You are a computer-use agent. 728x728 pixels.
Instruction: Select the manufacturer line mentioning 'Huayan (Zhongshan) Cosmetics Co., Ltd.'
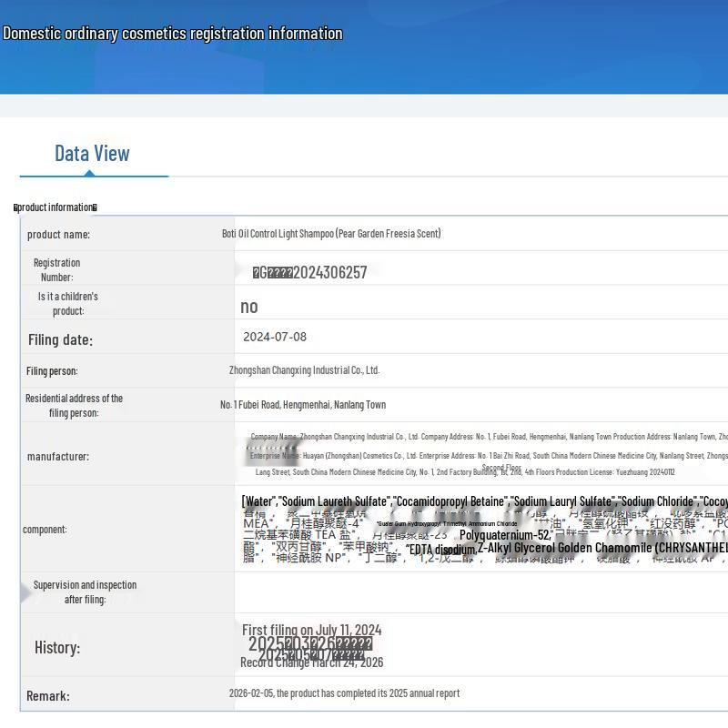tap(489, 456)
